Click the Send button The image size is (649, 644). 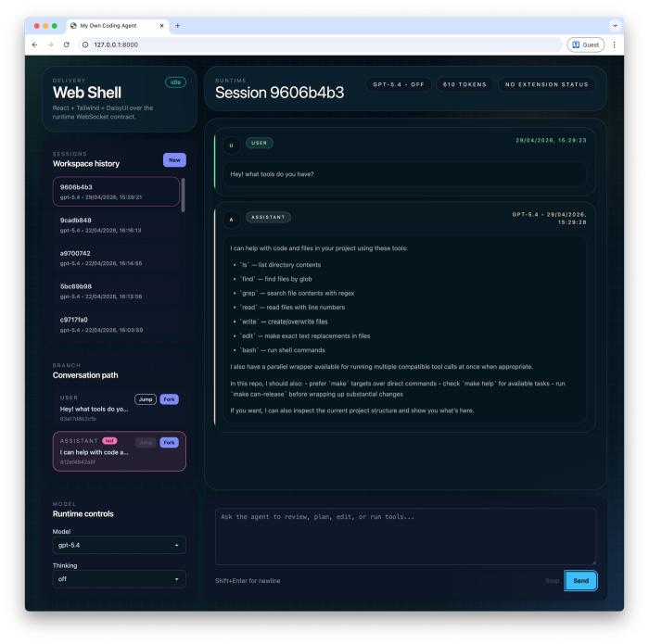tap(580, 581)
